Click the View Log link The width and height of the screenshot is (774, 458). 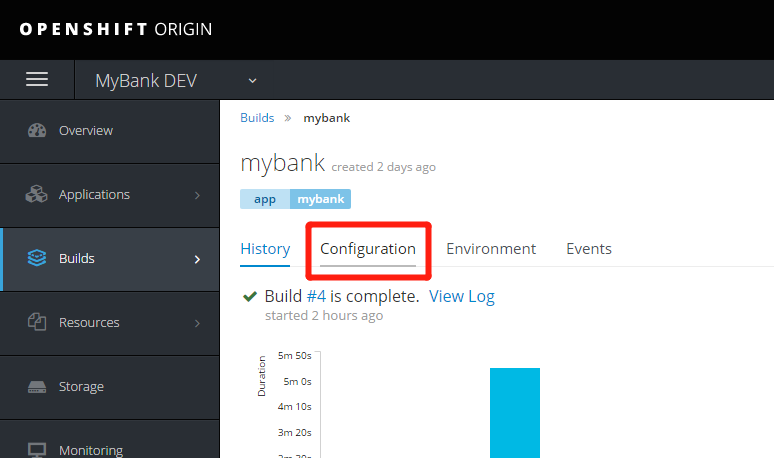click(461, 297)
